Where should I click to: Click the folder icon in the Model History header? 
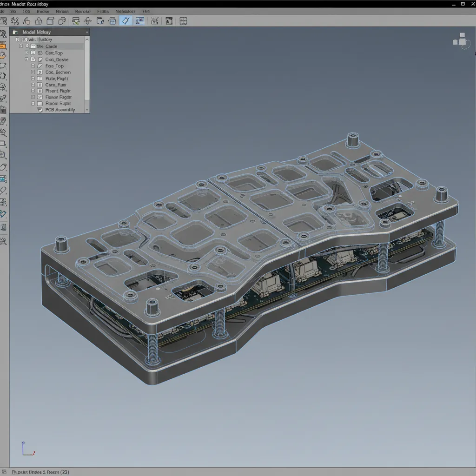[x=14, y=32]
